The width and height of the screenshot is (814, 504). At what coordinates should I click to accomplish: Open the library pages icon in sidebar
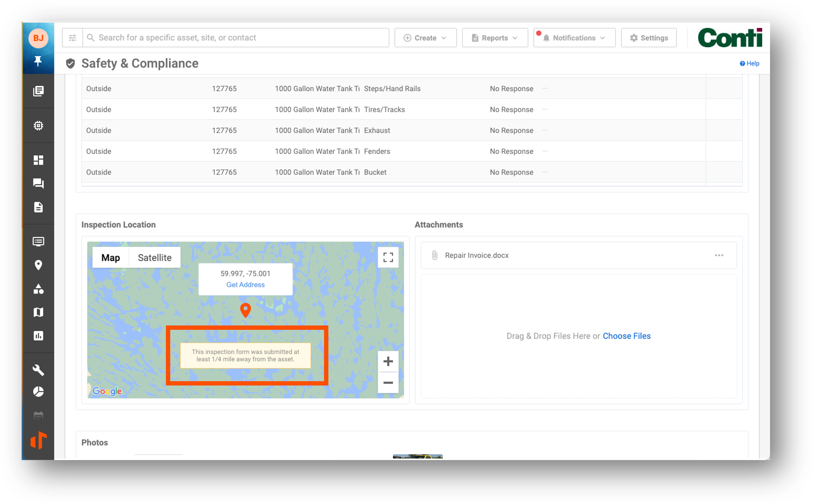38,91
